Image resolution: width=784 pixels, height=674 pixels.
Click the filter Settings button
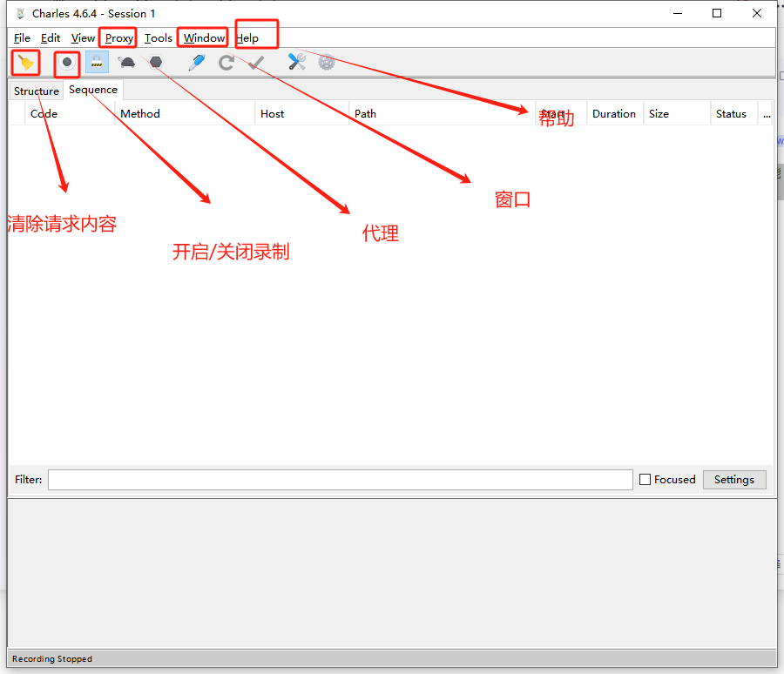pos(734,480)
